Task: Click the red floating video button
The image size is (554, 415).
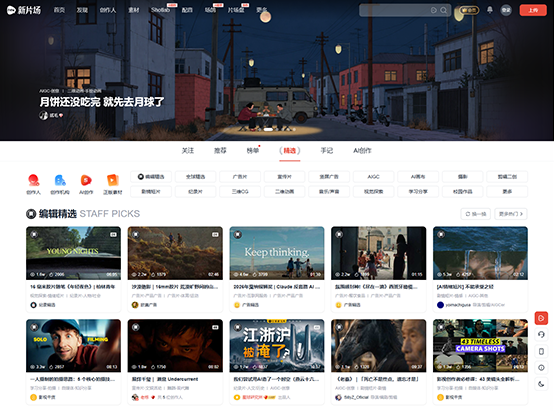Action: click(x=541, y=318)
